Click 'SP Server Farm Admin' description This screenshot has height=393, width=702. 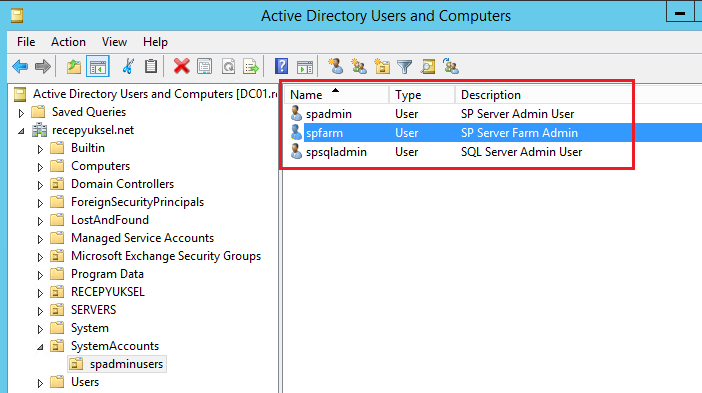[519, 133]
